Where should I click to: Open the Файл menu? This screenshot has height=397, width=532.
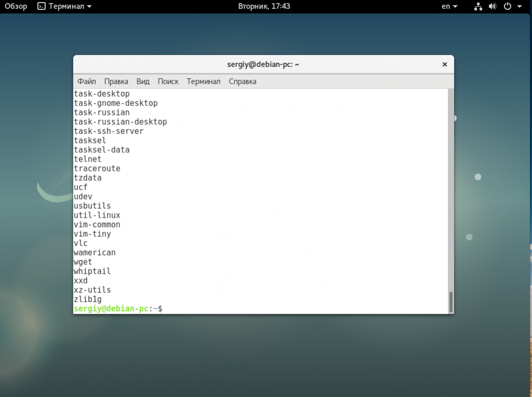[x=86, y=82]
